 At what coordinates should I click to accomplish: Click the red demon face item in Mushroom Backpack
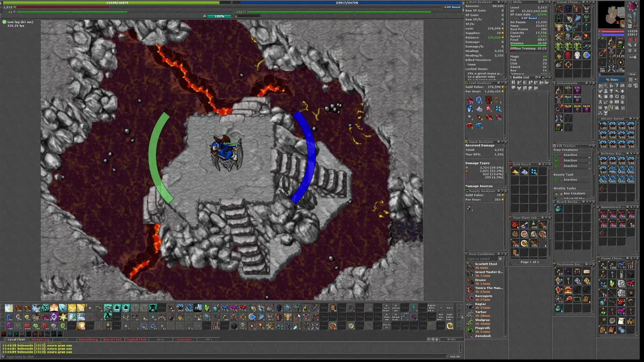(568, 290)
